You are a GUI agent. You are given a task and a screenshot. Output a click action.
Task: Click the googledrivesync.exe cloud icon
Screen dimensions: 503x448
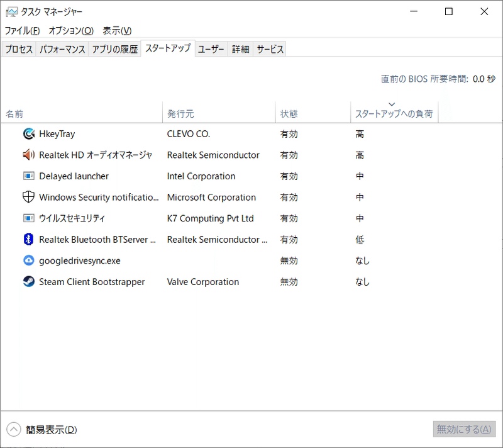[28, 260]
